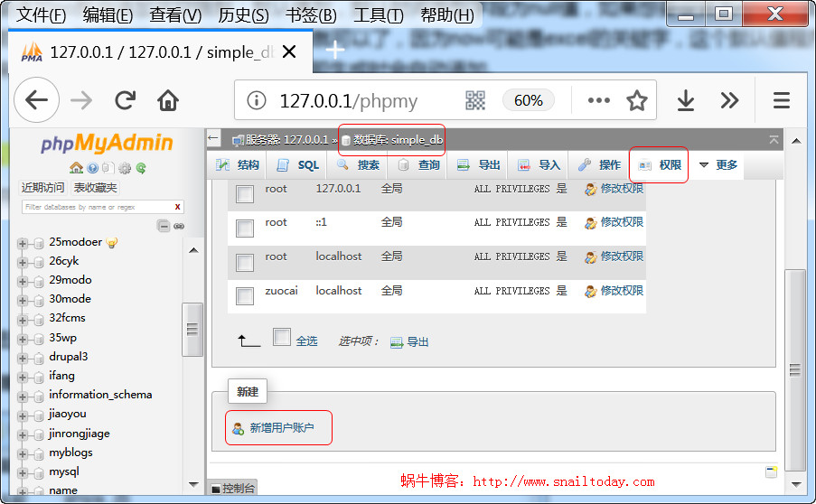The height and width of the screenshot is (504, 816).
Task: Clear database filter red X
Action: tap(177, 207)
